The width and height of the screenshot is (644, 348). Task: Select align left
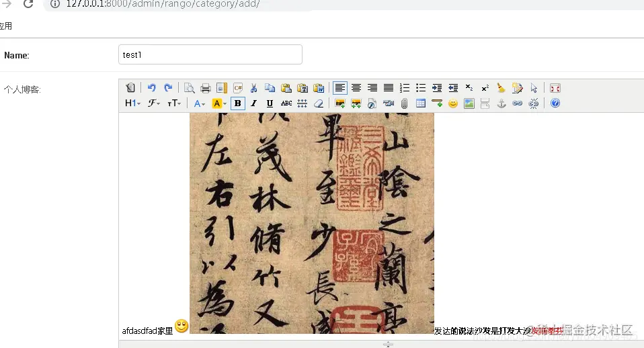tap(339, 88)
